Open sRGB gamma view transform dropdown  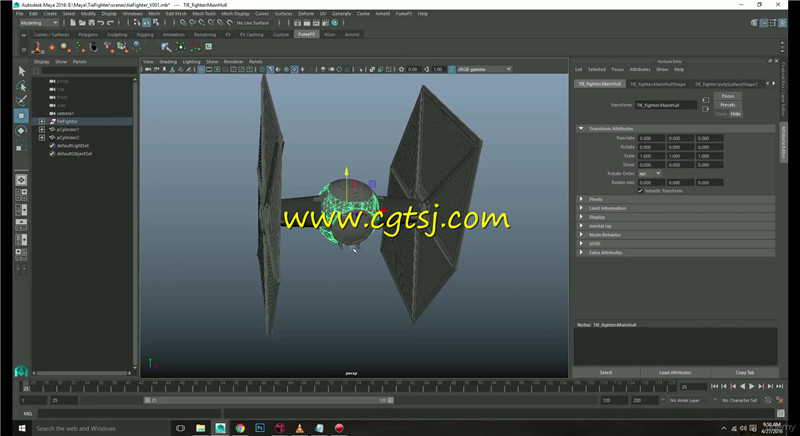pos(484,69)
